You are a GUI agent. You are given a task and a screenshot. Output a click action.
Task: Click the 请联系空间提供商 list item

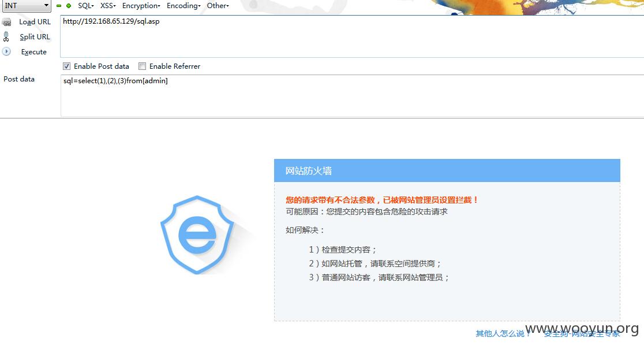click(375, 264)
